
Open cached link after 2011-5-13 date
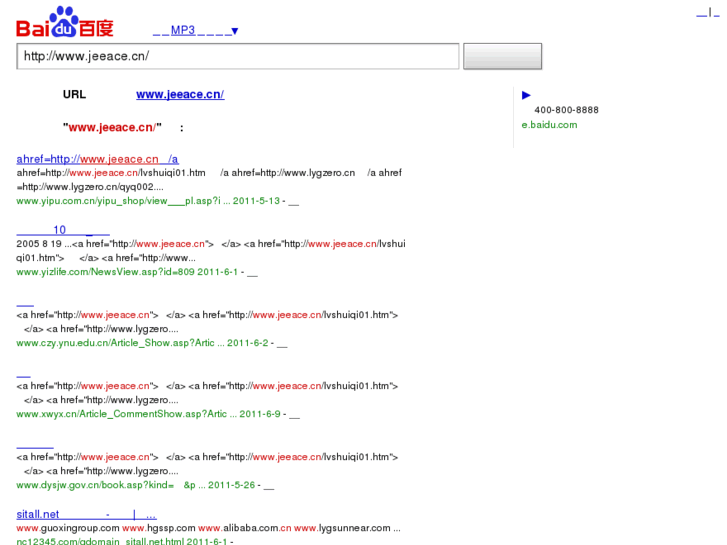293,202
